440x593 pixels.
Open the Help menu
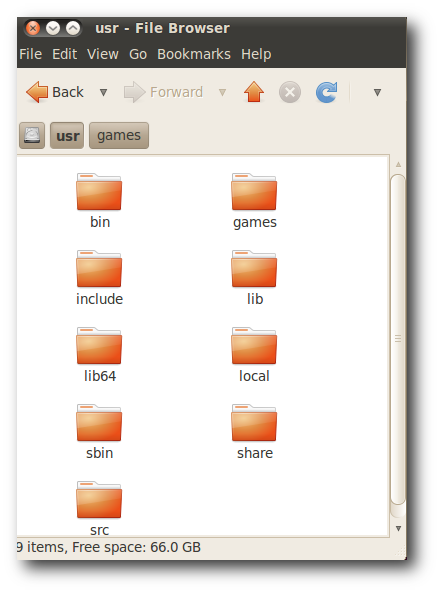tap(256, 54)
